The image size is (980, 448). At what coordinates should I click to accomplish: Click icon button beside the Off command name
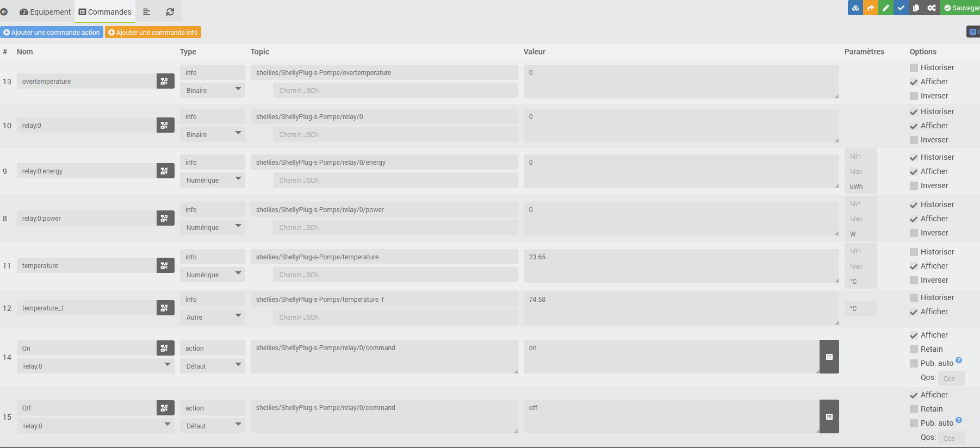165,408
